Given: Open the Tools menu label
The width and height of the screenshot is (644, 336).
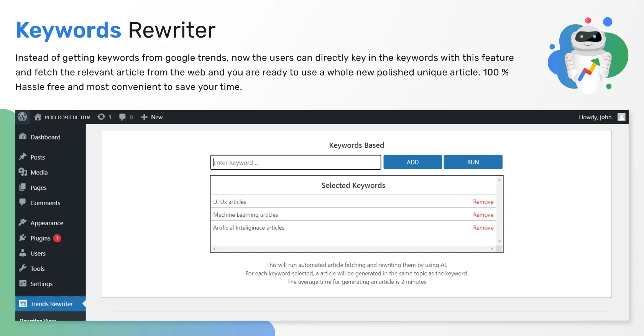Looking at the screenshot, I should click(x=38, y=268).
